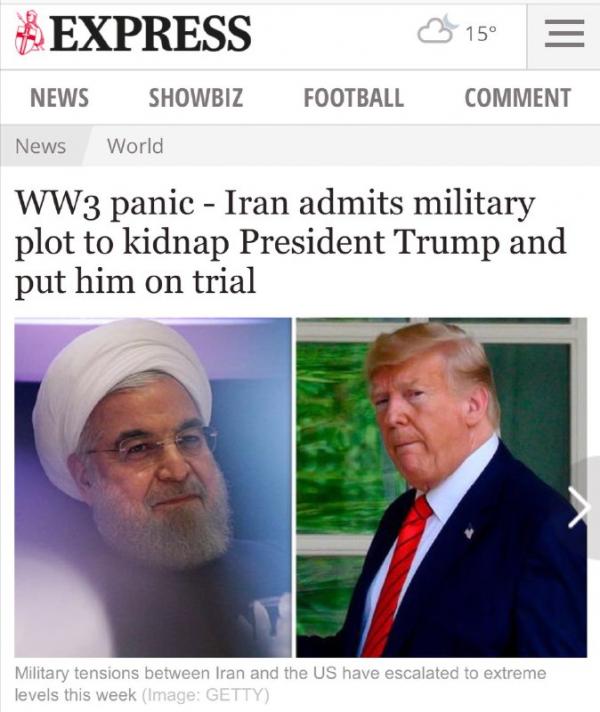Tap the cloudy weather icon
This screenshot has height=712, width=600.
pos(437,29)
